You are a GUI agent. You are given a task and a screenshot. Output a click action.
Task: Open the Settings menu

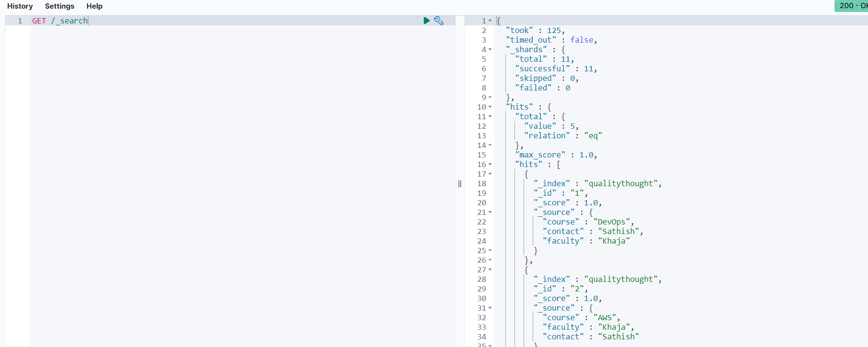click(x=59, y=6)
